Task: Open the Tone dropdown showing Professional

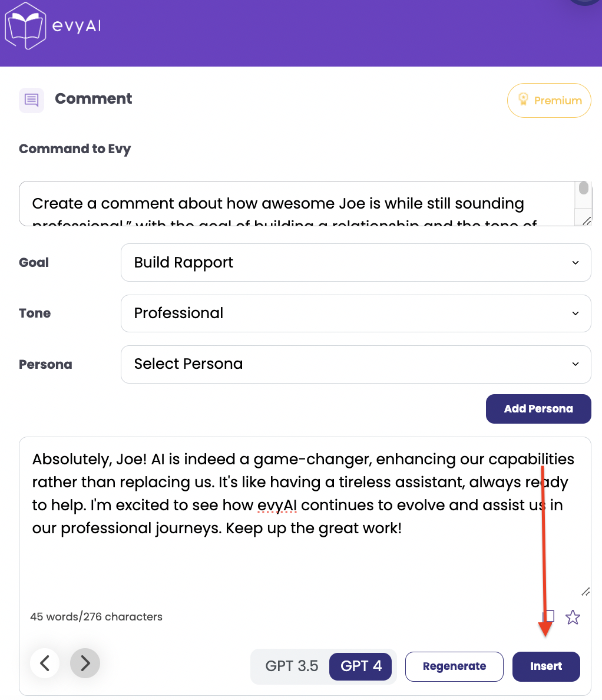Action: click(x=355, y=313)
